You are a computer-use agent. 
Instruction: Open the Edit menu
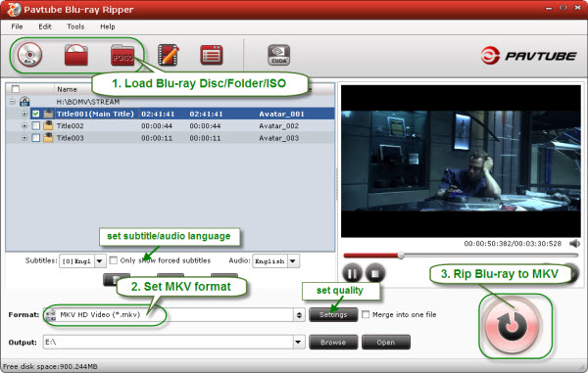pyautogui.click(x=45, y=26)
